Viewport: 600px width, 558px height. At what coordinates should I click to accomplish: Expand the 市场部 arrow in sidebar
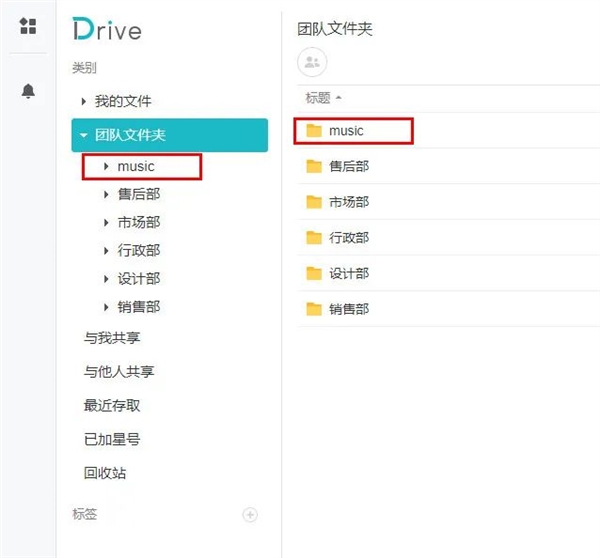pos(106,222)
